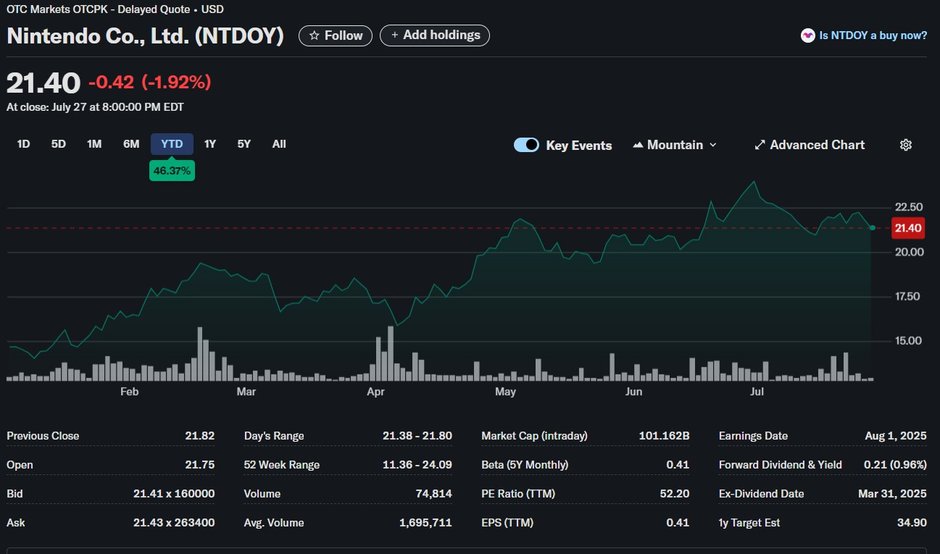Click the last price point dot on chart

(872, 228)
